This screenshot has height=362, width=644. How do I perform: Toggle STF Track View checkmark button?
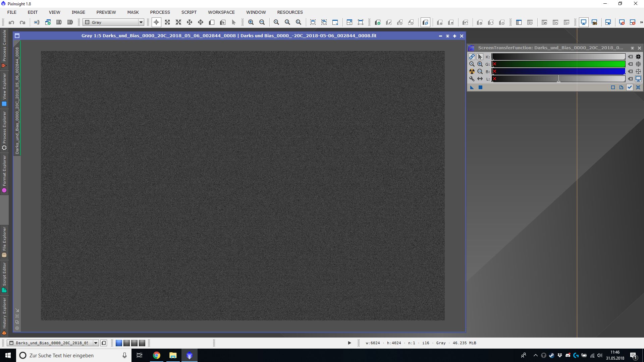(630, 87)
